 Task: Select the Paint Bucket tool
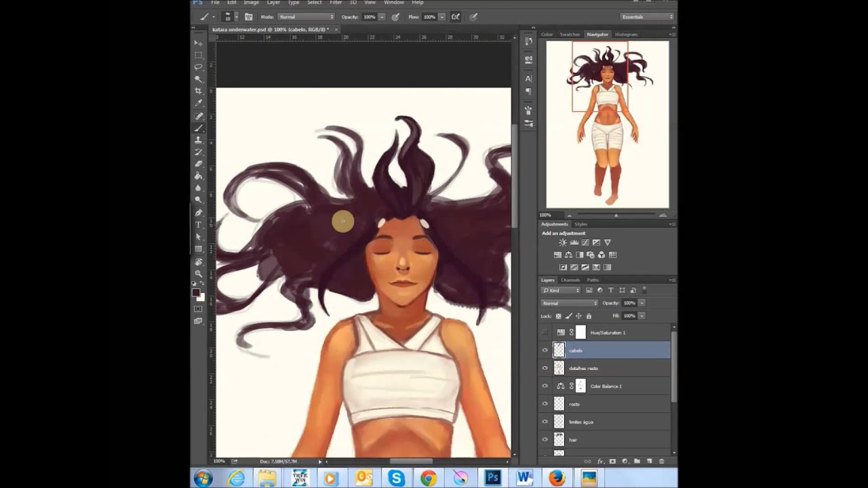pyautogui.click(x=199, y=176)
